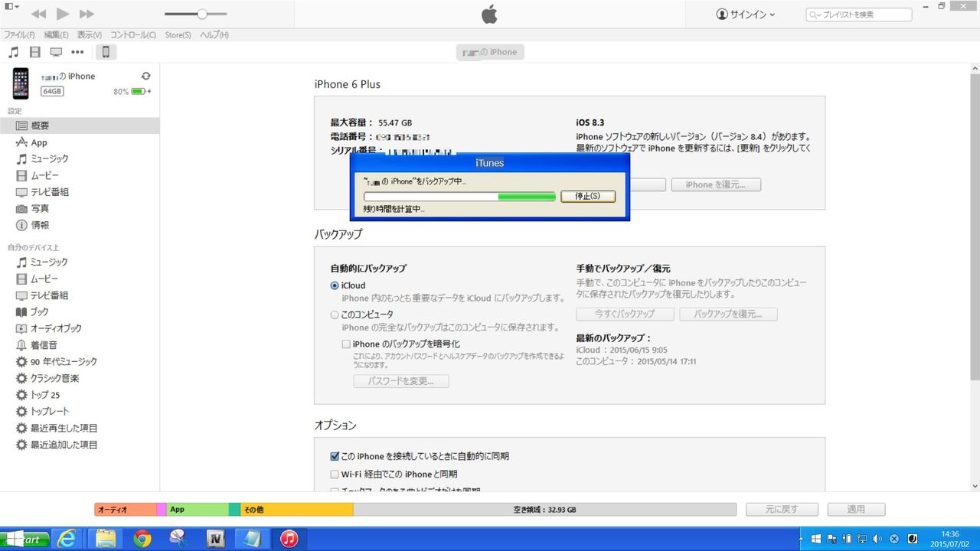Image resolution: width=980 pixels, height=551 pixels.
Task: Open Google Chrome from the taskbar
Action: coord(142,539)
